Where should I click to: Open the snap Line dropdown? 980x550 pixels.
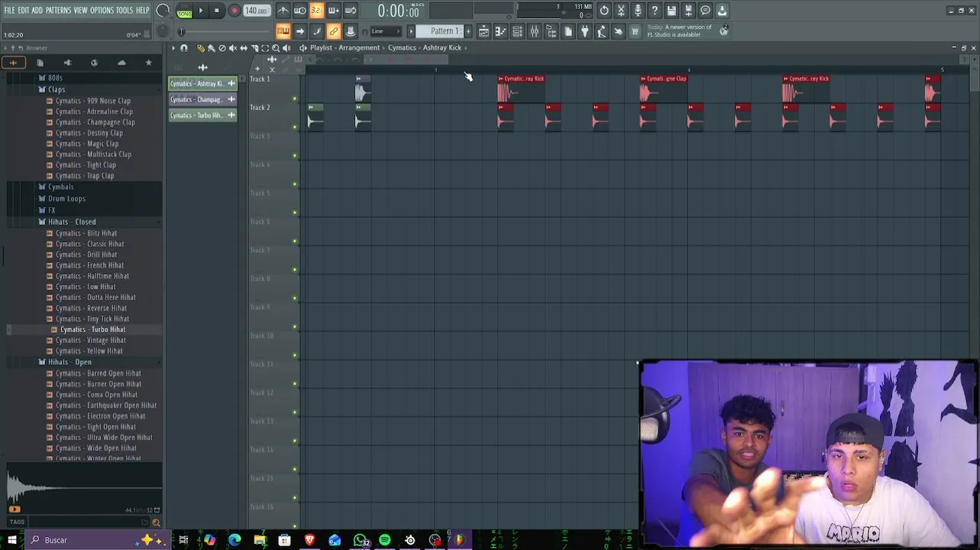click(386, 31)
